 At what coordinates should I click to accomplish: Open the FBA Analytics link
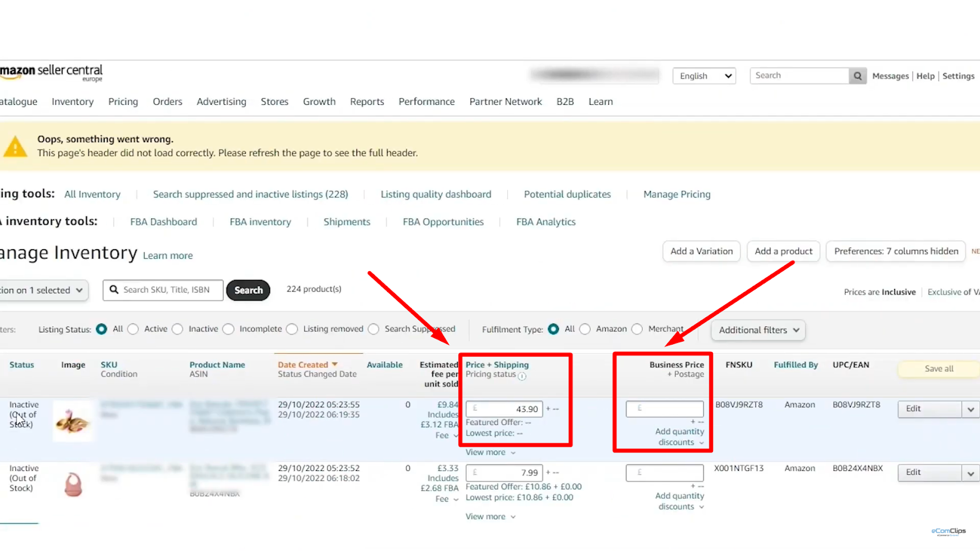[546, 222]
